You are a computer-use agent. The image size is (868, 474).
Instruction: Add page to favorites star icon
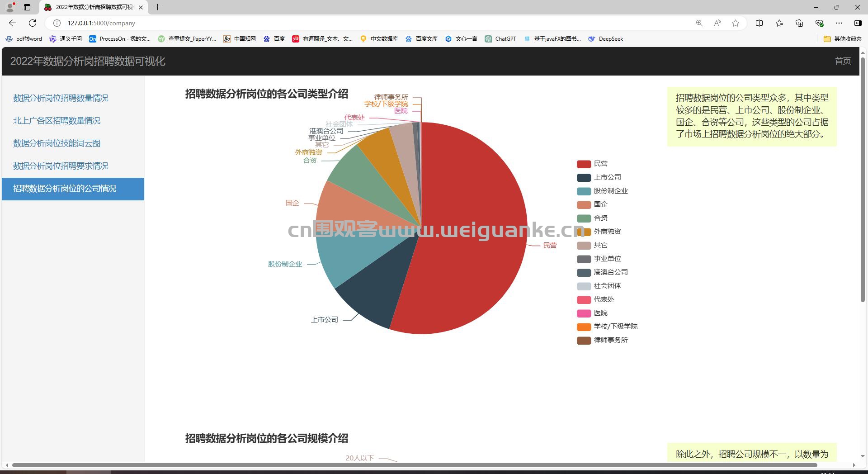pyautogui.click(x=736, y=23)
